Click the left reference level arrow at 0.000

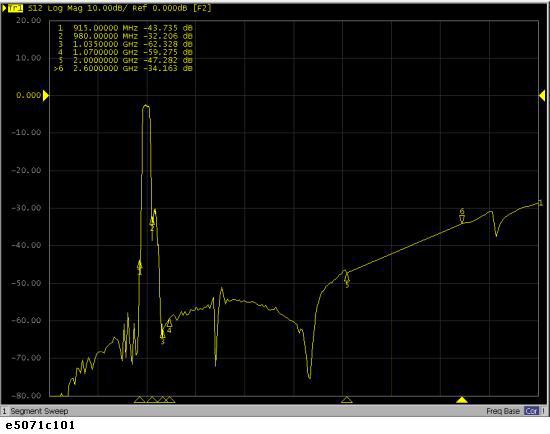(x=46, y=95)
